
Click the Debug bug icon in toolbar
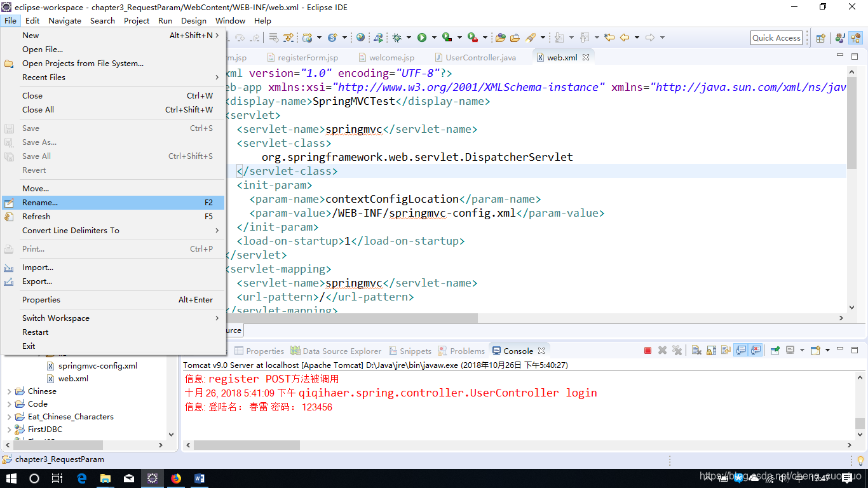(x=397, y=37)
